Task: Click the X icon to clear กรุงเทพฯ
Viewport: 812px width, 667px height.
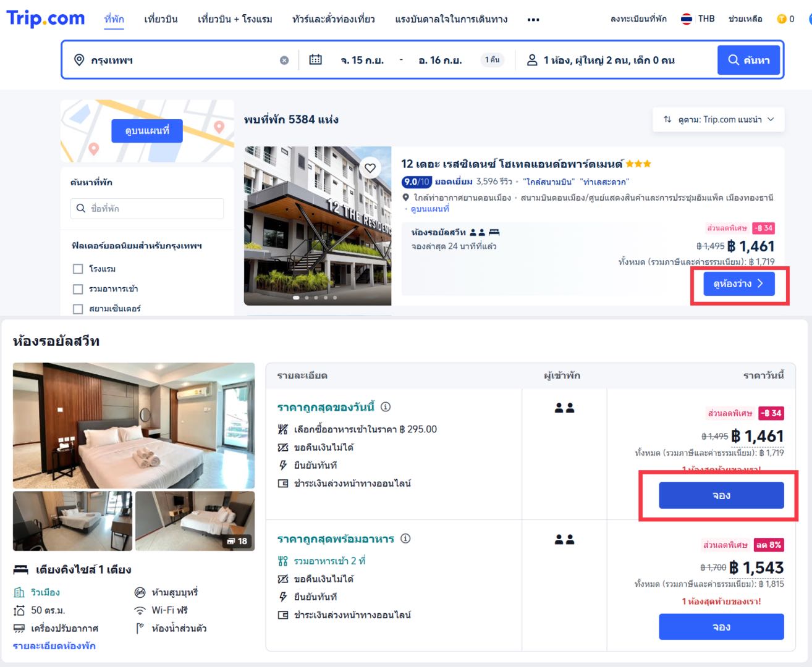Action: [x=284, y=59]
